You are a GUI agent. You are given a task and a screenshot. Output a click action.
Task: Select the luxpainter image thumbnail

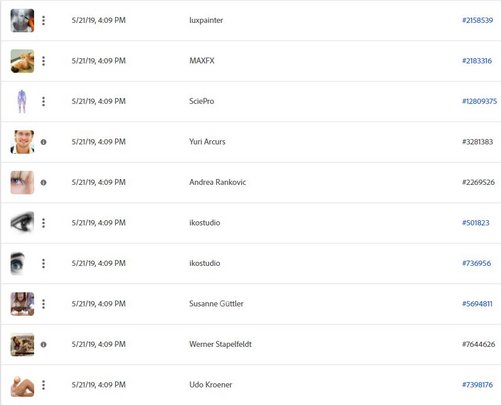[x=22, y=20]
